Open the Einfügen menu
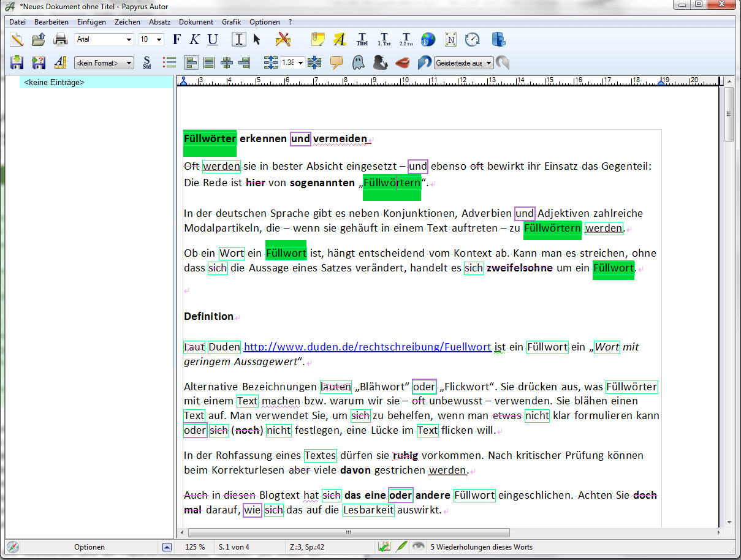This screenshot has height=560, width=741. click(91, 22)
